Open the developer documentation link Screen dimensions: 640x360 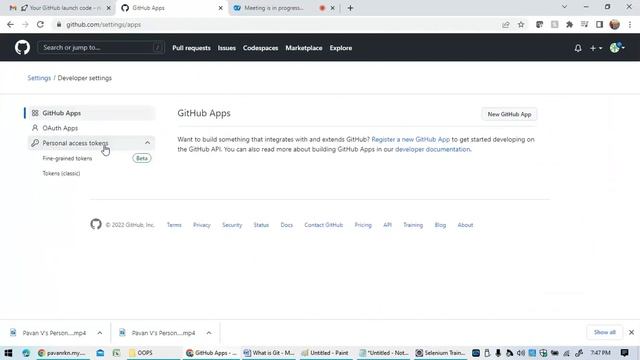tap(432, 149)
